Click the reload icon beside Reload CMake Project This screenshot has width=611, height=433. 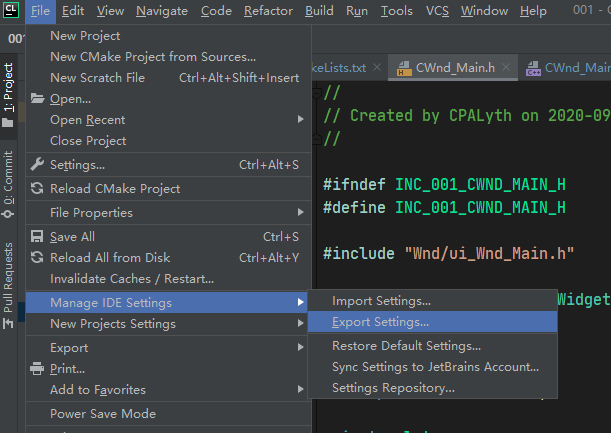pyautogui.click(x=37, y=189)
